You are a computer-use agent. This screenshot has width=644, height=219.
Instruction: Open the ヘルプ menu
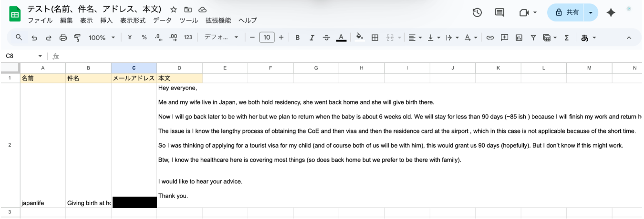click(x=248, y=20)
